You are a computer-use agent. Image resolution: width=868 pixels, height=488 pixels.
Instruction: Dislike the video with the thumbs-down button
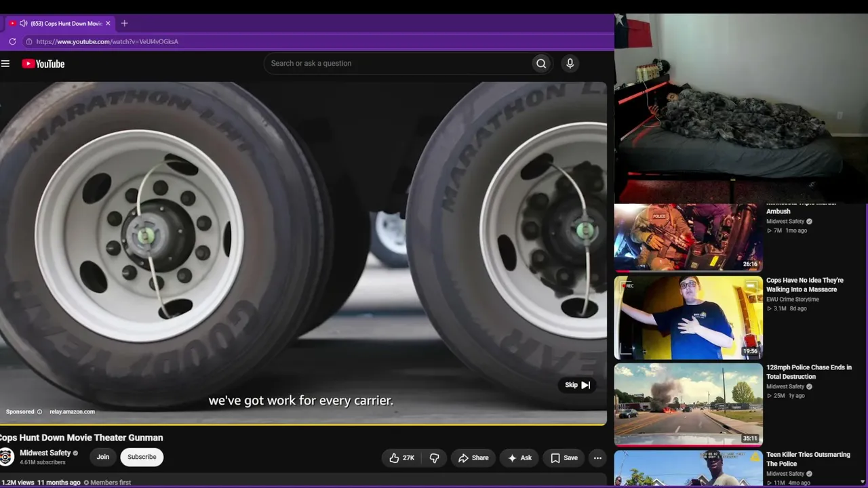tap(434, 458)
